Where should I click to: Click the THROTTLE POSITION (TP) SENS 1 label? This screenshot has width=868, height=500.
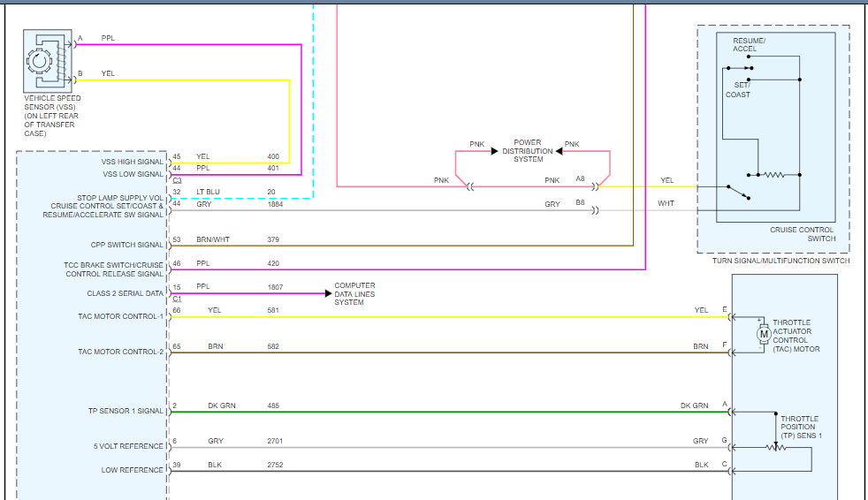pyautogui.click(x=801, y=427)
